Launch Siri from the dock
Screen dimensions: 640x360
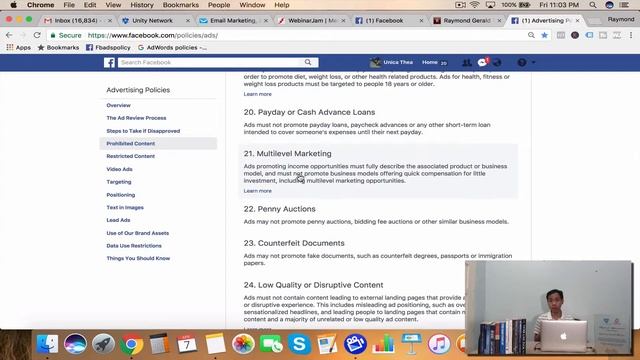tap(75, 344)
